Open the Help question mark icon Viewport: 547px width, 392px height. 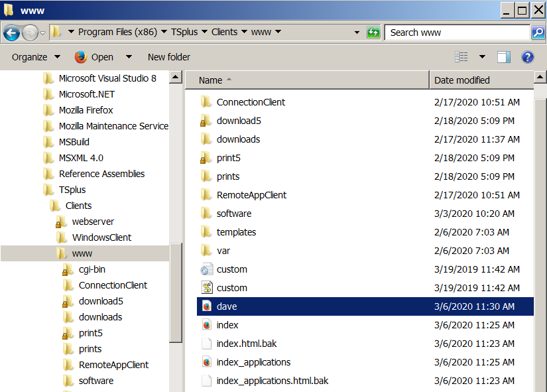point(528,57)
